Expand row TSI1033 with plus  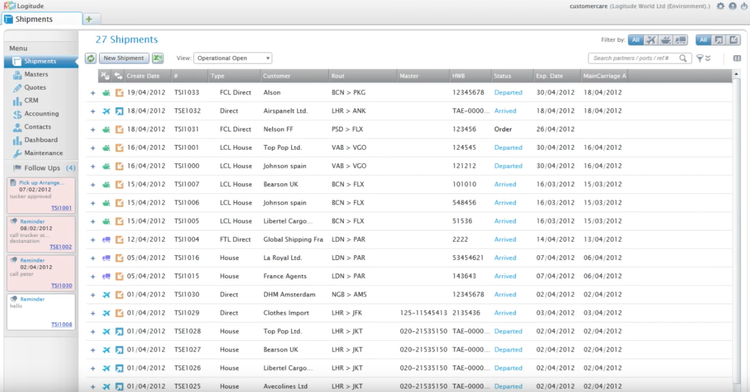coord(93,93)
